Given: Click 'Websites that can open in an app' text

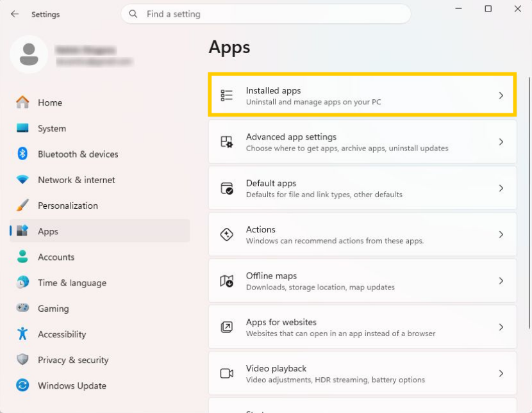Looking at the screenshot, I should pyautogui.click(x=340, y=334).
